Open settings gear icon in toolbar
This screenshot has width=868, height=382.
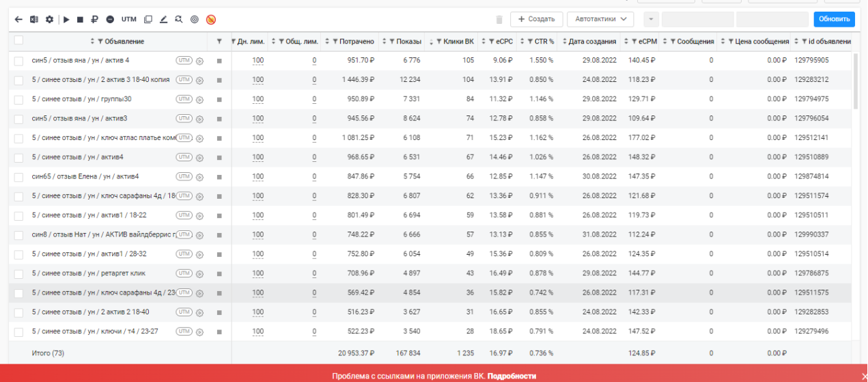tap(49, 19)
